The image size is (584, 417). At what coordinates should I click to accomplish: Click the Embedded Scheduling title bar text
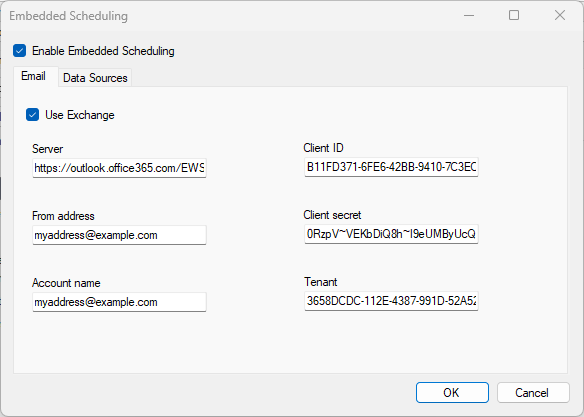(69, 16)
